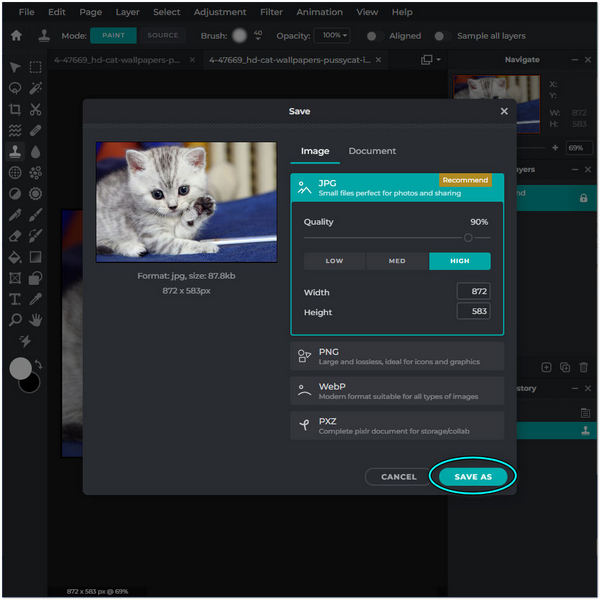This screenshot has width=600, height=600.
Task: Select the Crop tool
Action: tap(15, 109)
